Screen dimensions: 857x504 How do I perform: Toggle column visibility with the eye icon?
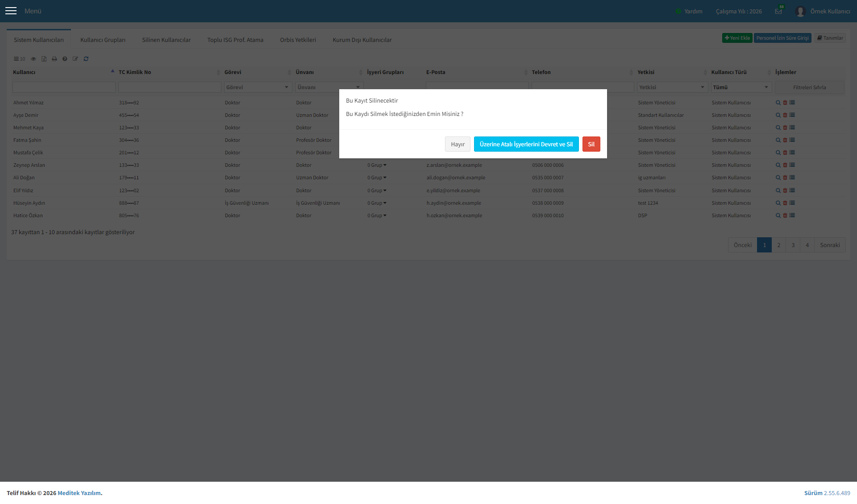pos(33,59)
